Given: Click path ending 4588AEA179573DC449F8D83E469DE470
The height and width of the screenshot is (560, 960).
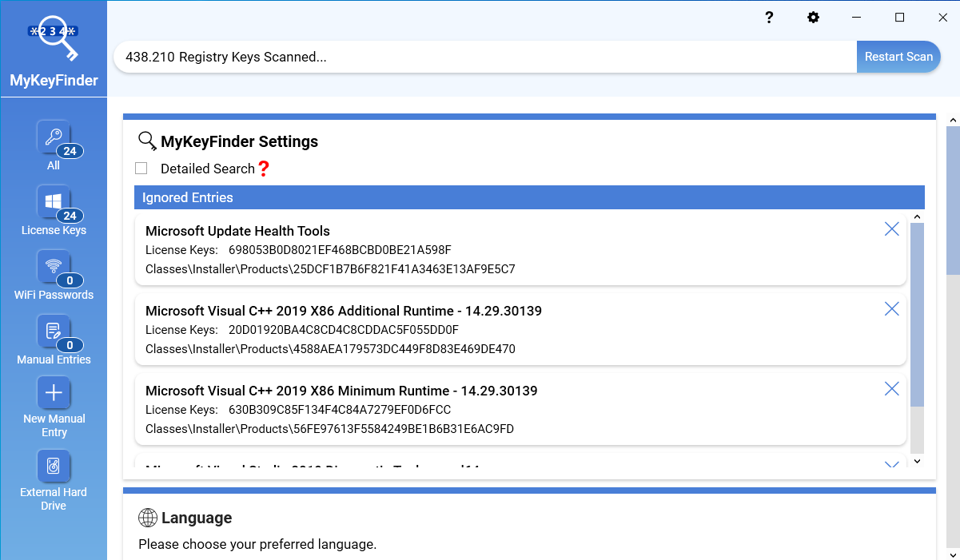Looking at the screenshot, I should [330, 349].
